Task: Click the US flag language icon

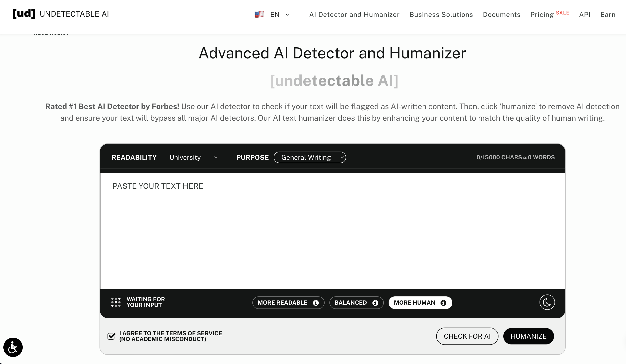Action: 259,14
